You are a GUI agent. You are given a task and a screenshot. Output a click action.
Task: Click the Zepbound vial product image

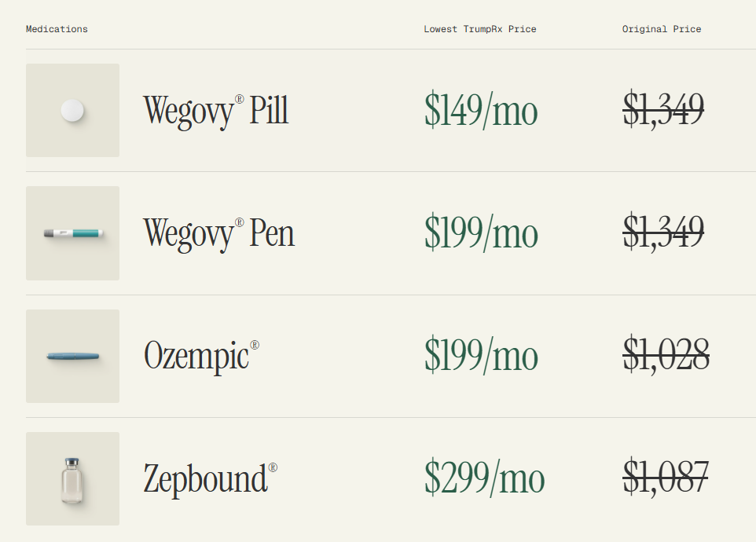(x=72, y=479)
